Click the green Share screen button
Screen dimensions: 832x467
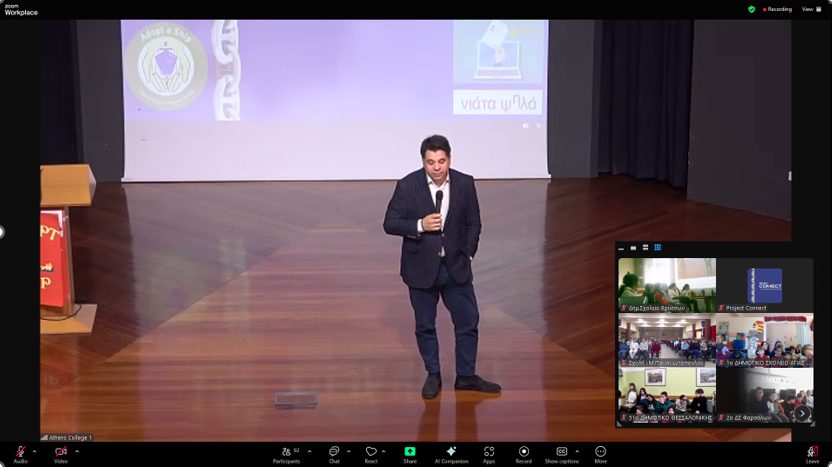410,452
